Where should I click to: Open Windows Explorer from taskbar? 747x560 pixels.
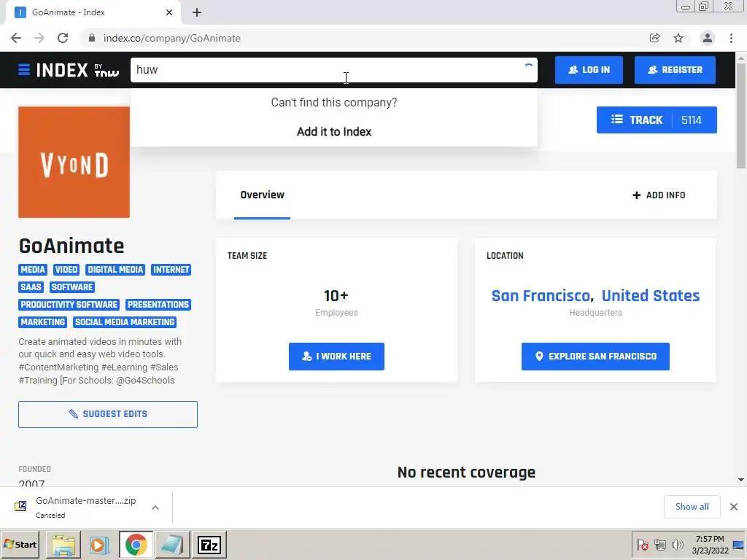pos(63,545)
